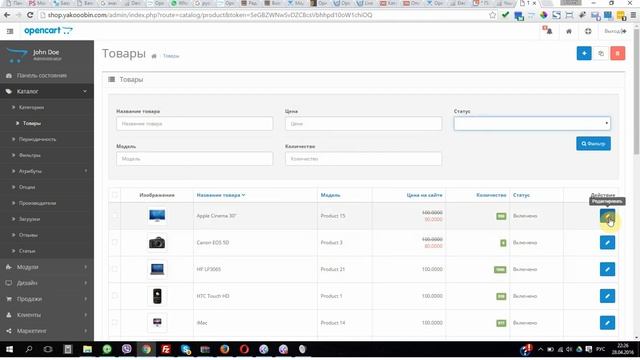Expand the Дизайн sidebar section
The image size is (640, 360).
tap(47, 283)
